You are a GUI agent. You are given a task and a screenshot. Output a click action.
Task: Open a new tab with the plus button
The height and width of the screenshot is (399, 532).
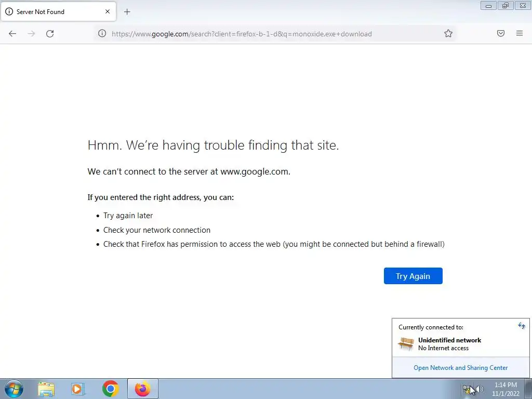(127, 12)
